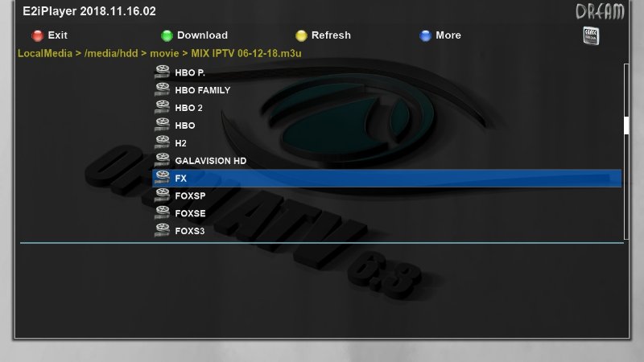The width and height of the screenshot is (644, 362).
Task: Select the FOXSE channel entry
Action: [x=190, y=213]
